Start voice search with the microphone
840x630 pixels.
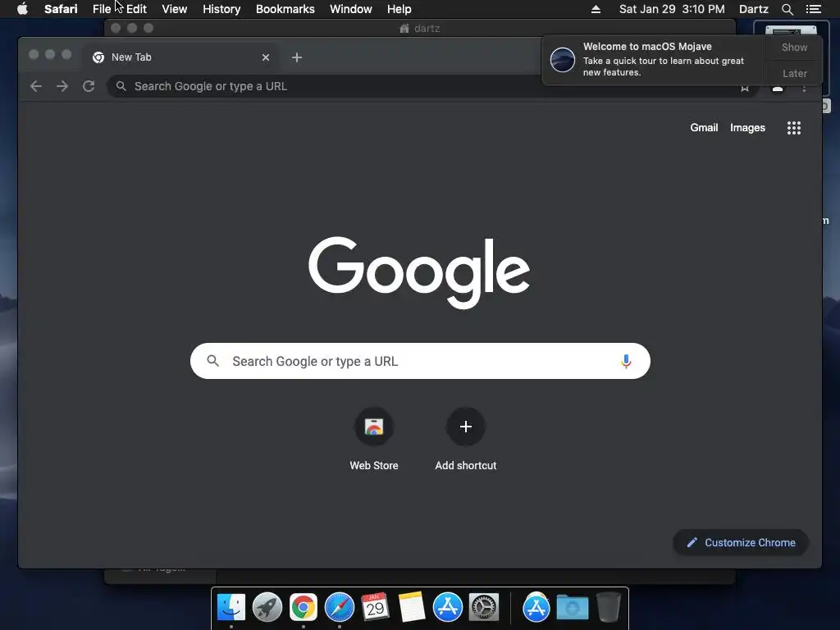pyautogui.click(x=626, y=361)
